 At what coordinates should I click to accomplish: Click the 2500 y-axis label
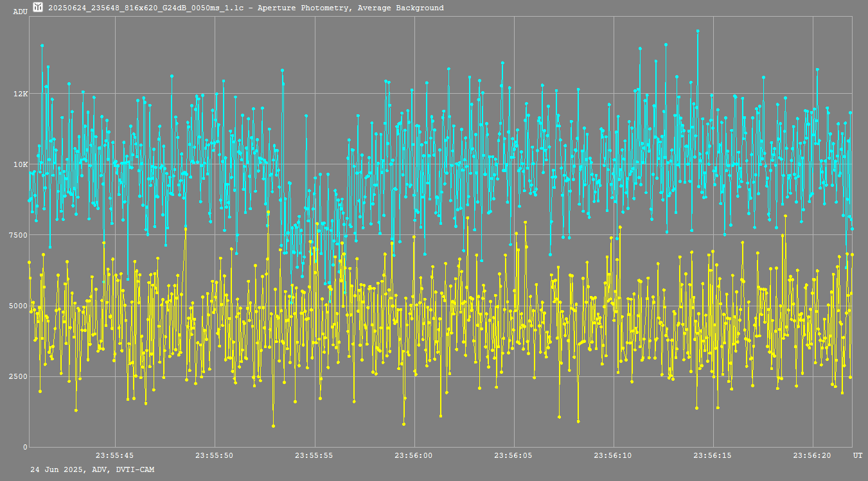point(19,376)
